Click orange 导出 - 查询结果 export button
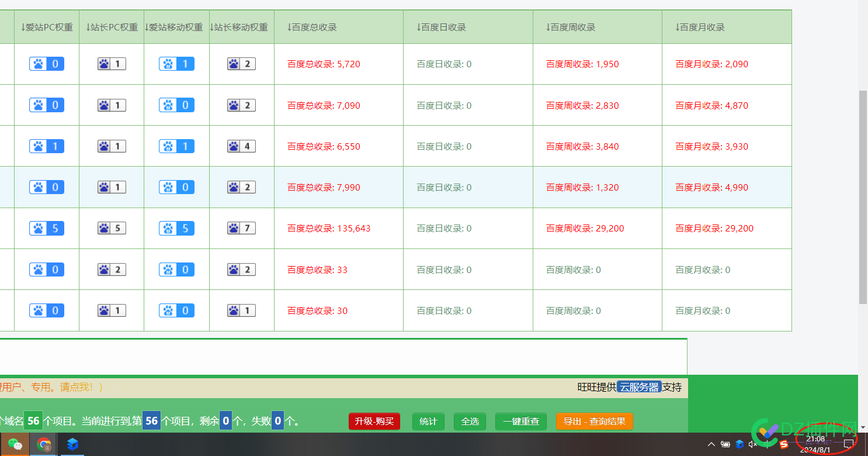Viewport: 868px width, 456px height. (595, 421)
